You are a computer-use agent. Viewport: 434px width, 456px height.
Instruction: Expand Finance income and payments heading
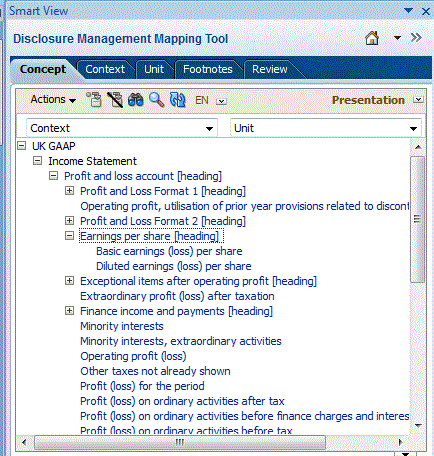coord(69,311)
